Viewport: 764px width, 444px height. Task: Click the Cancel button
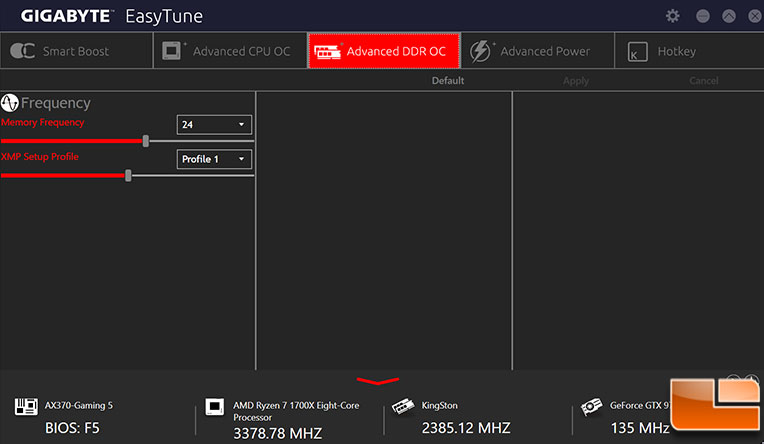pos(704,80)
